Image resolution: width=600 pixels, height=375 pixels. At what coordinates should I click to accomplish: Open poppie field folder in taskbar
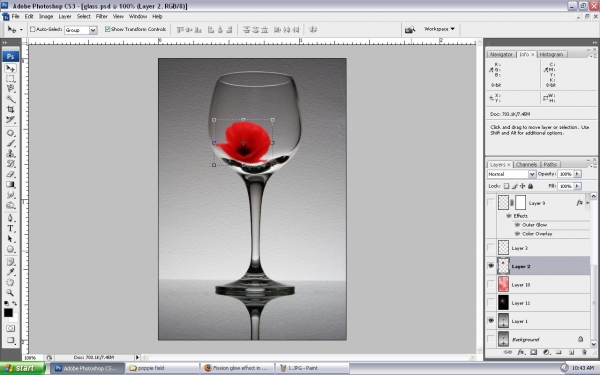pos(162,368)
